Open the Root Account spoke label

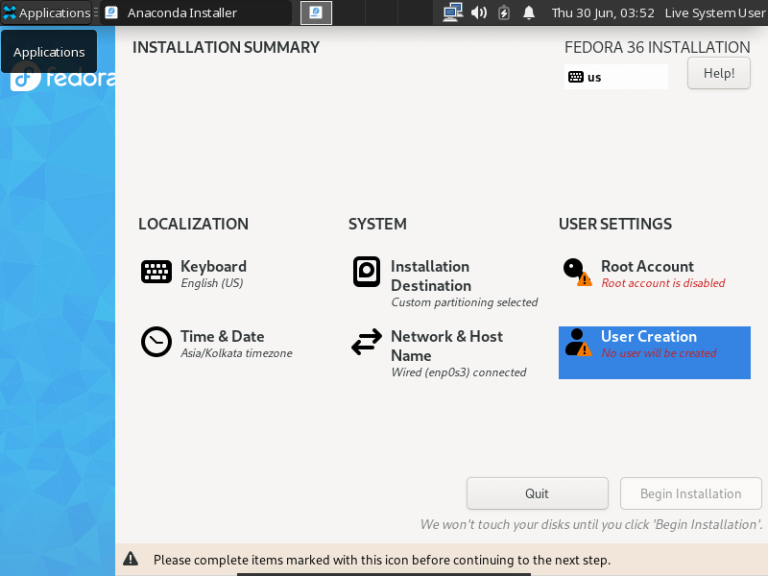point(648,266)
